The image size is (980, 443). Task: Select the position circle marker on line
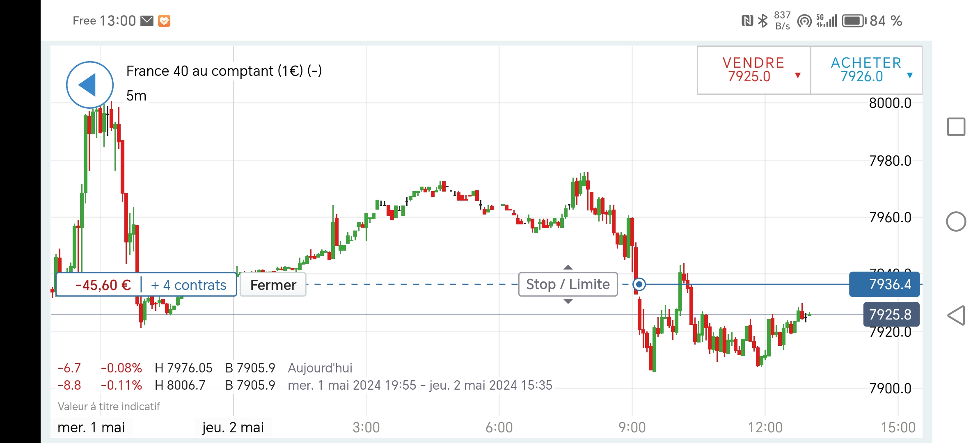tap(639, 284)
